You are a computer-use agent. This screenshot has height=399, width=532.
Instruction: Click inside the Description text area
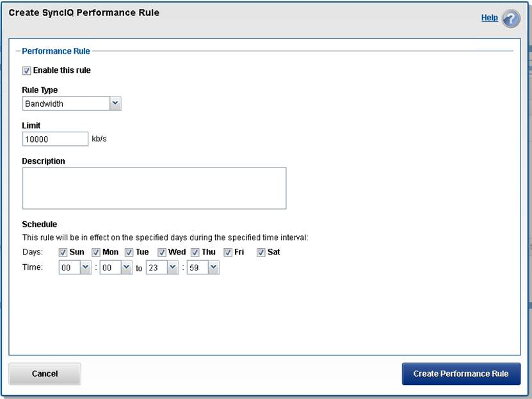pyautogui.click(x=154, y=188)
